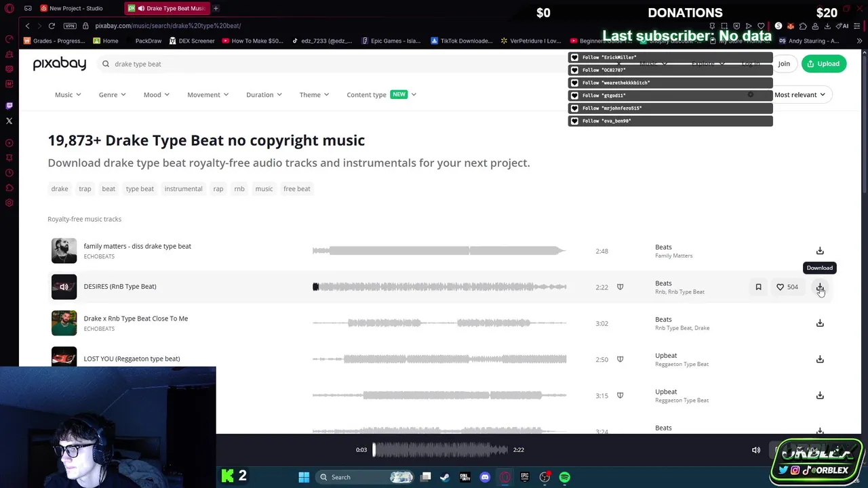Download family matters diss drake type beat
The image size is (868, 488).
820,251
